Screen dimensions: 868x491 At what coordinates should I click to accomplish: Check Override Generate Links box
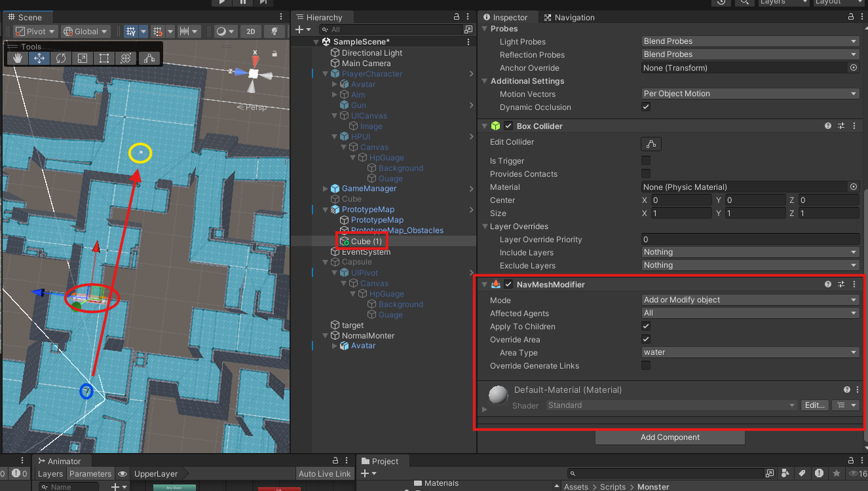point(646,365)
